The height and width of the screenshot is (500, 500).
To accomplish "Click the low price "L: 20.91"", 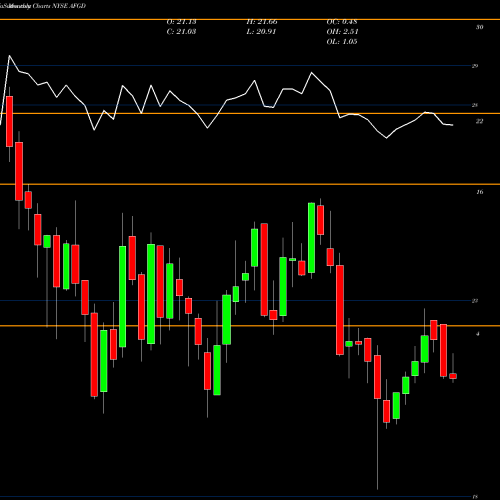I will point(261,32).
